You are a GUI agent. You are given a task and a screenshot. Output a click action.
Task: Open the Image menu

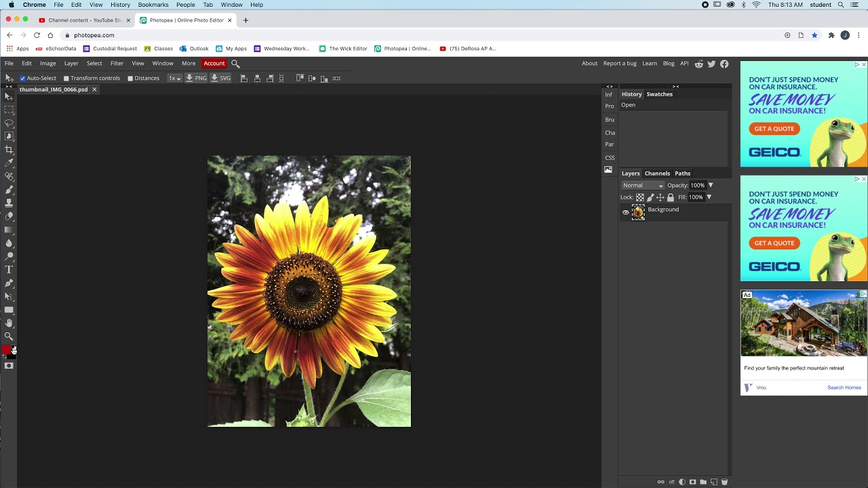pyautogui.click(x=47, y=64)
